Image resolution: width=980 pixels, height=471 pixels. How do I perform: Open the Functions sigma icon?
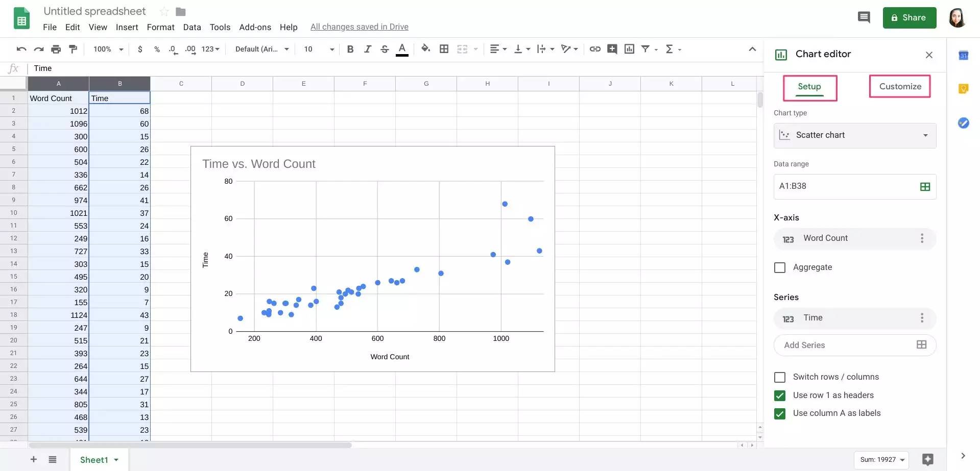pos(669,49)
